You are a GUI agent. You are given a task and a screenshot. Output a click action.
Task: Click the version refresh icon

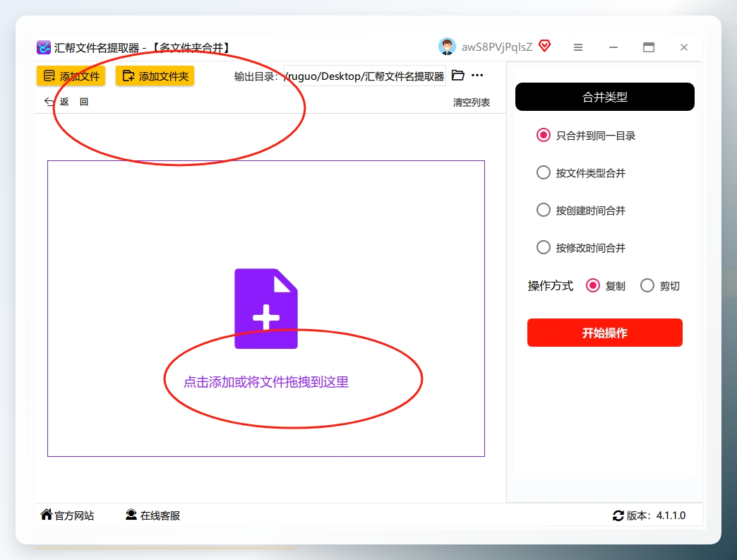(618, 516)
